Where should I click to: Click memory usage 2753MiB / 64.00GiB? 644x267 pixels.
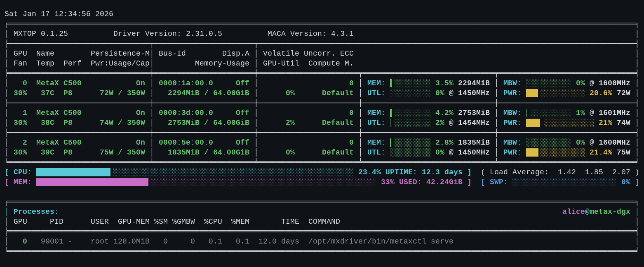(x=209, y=123)
